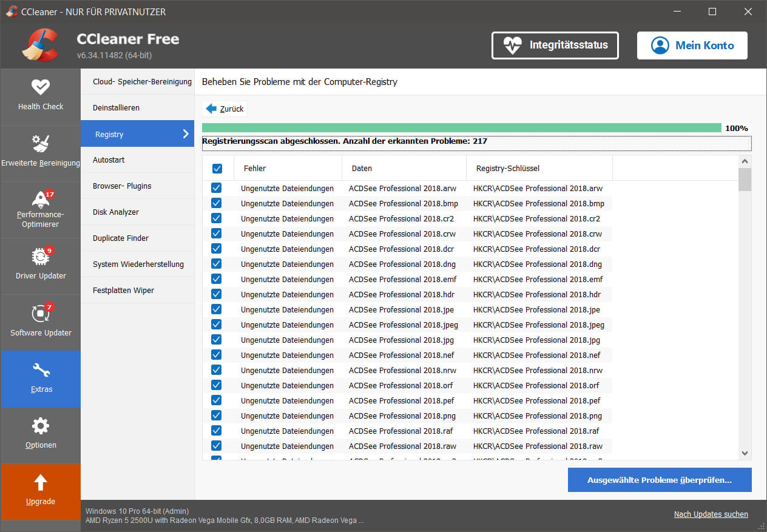The image size is (767, 532).
Task: Click the orange Upgrade arrow icon
Action: 40,481
